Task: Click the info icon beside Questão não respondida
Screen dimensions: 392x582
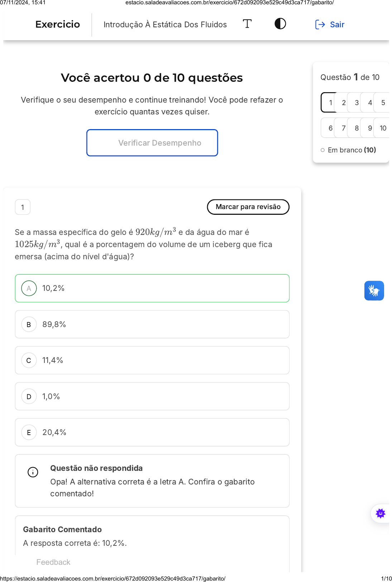Action: tap(33, 472)
